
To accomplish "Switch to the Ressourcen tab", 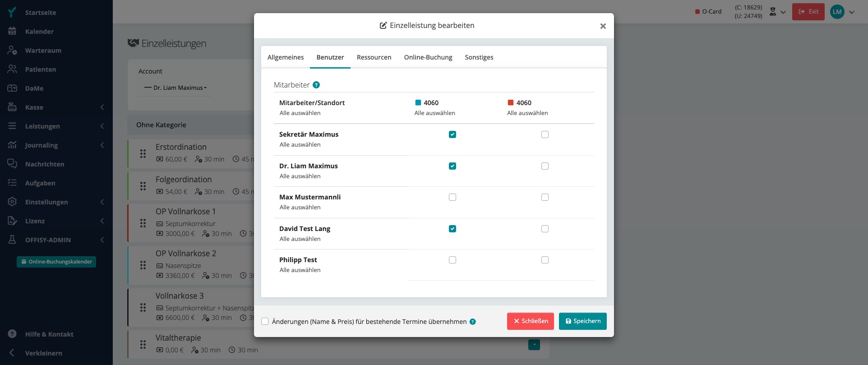I will click(374, 57).
